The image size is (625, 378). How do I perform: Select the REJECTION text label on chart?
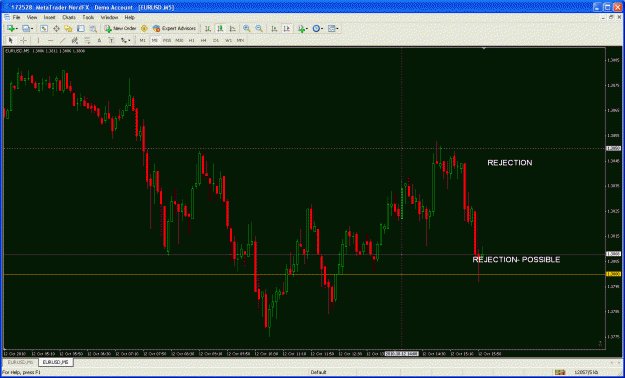coord(510,163)
